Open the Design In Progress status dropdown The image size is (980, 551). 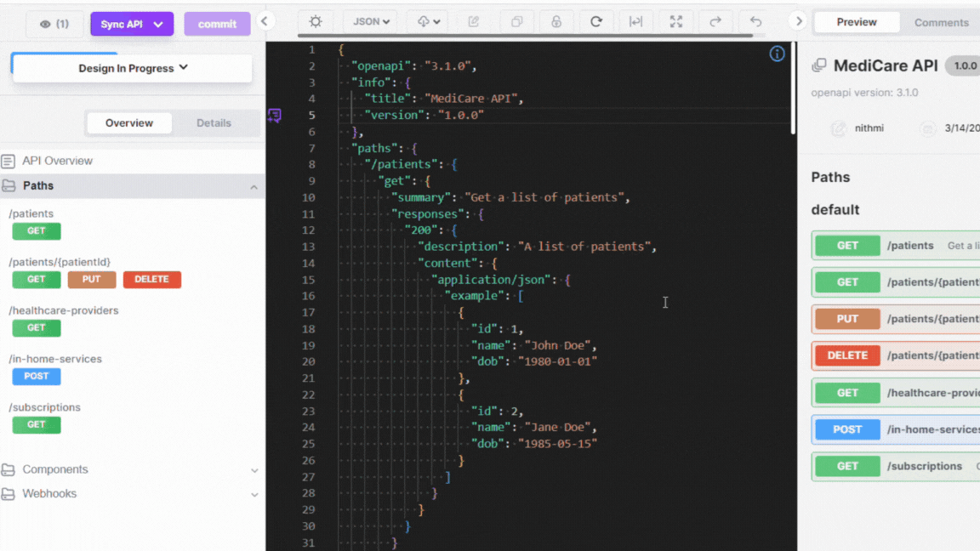point(133,68)
